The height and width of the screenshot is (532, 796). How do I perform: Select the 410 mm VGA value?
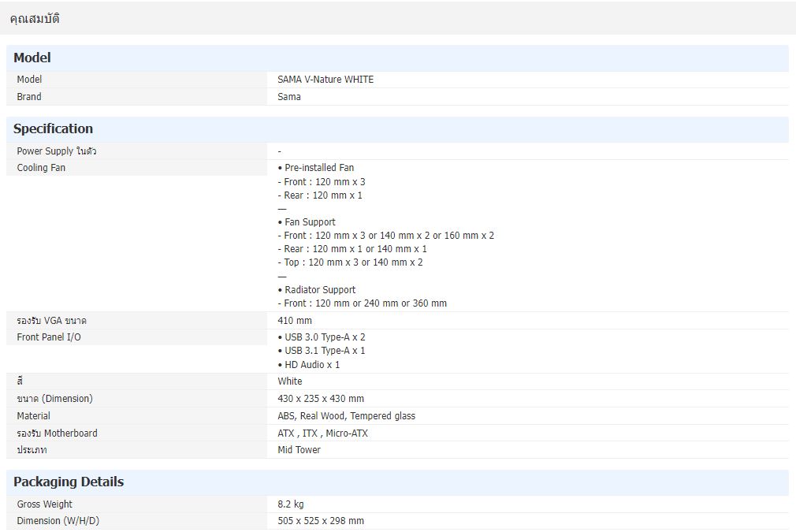295,321
